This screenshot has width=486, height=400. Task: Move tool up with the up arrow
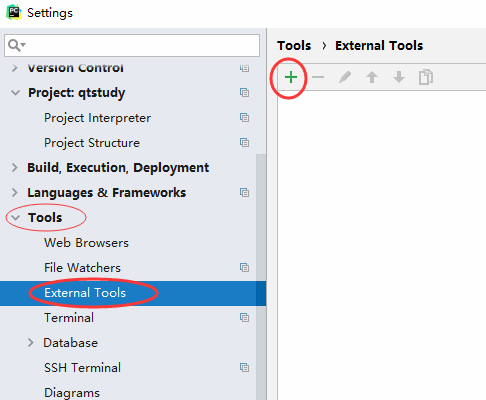pos(372,77)
